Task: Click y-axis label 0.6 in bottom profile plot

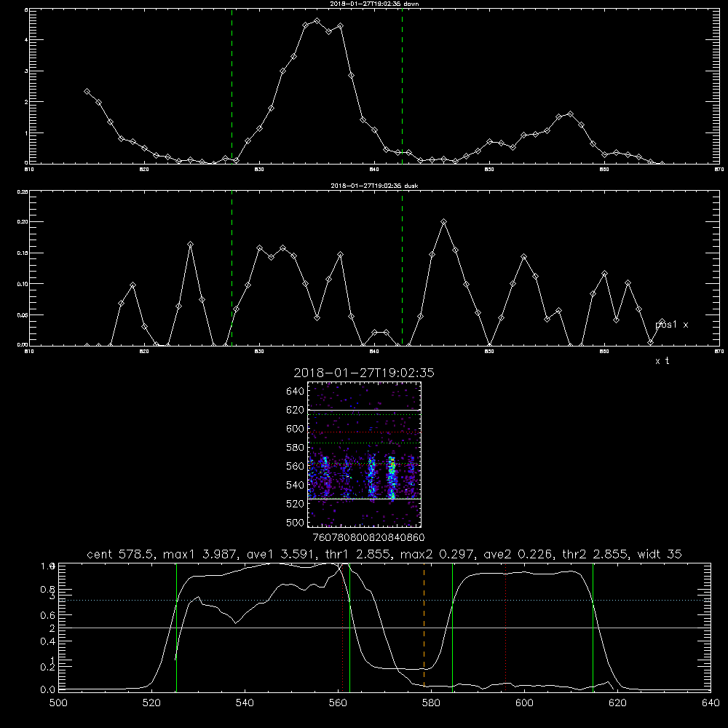Action: pyautogui.click(x=48, y=615)
